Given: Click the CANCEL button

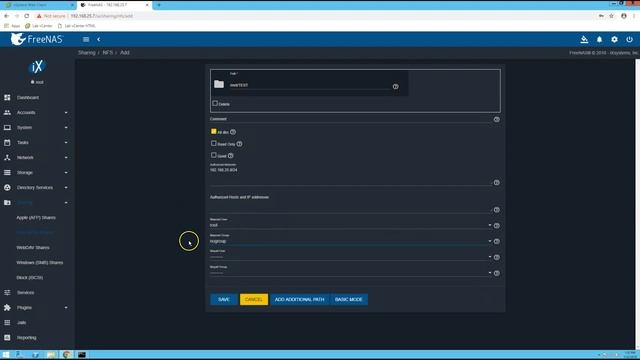Looking at the screenshot, I should click(x=253, y=299).
